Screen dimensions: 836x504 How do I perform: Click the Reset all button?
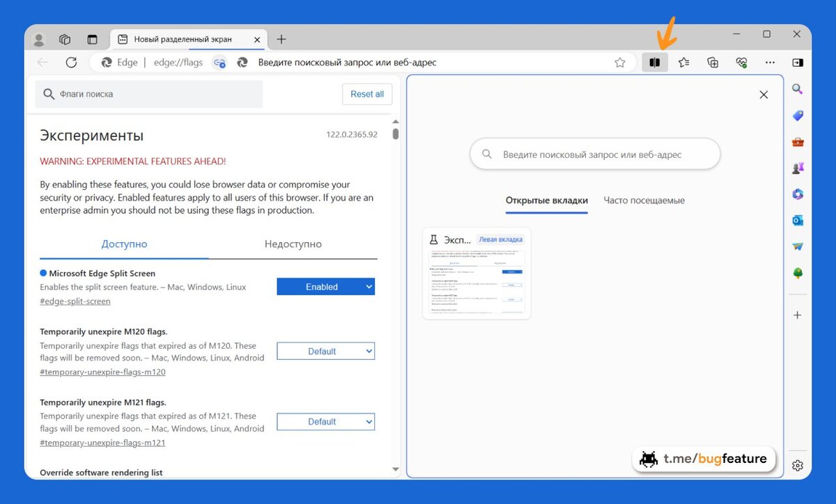pos(367,94)
